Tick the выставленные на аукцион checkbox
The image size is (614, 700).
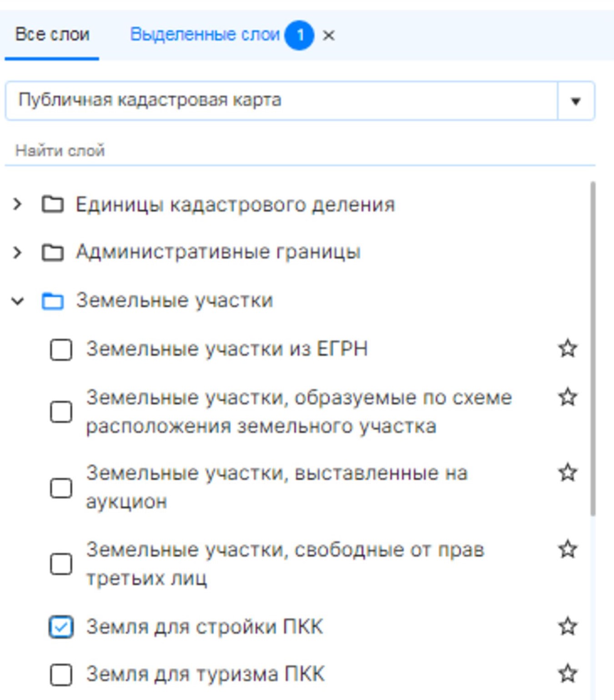pyautogui.click(x=61, y=488)
